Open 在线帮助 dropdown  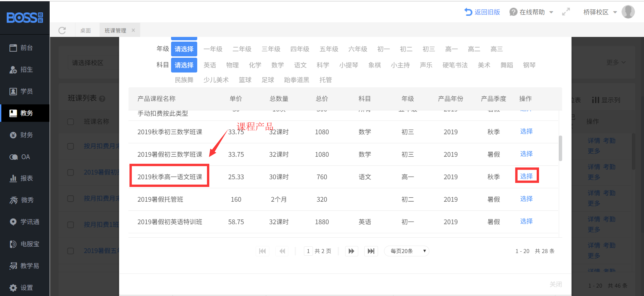[531, 12]
